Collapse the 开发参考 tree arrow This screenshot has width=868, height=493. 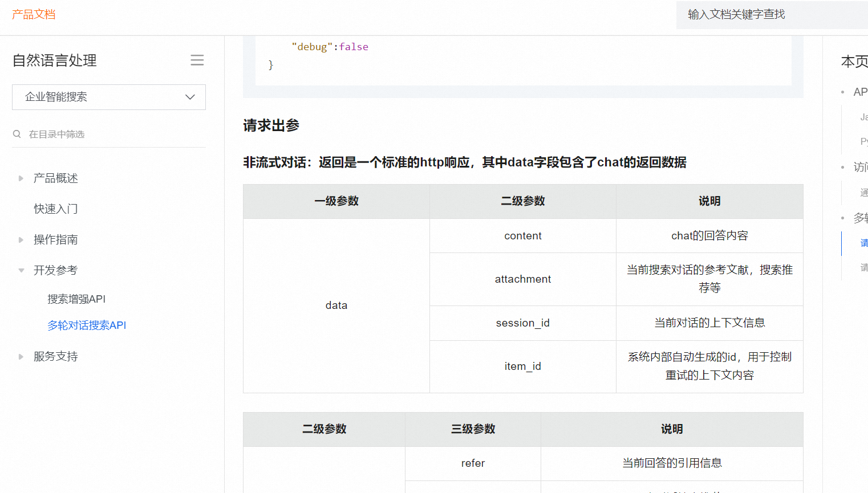click(x=21, y=271)
